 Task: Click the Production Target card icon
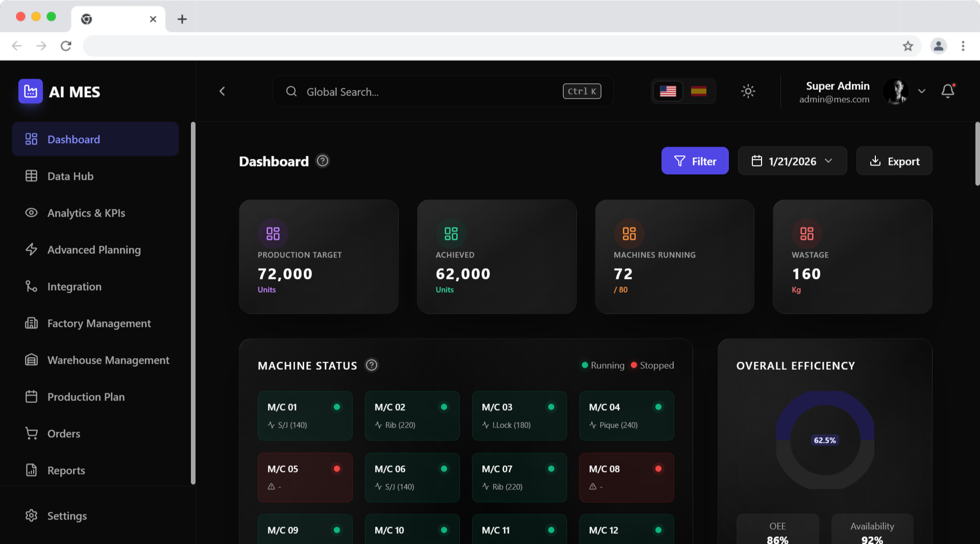[x=273, y=233]
